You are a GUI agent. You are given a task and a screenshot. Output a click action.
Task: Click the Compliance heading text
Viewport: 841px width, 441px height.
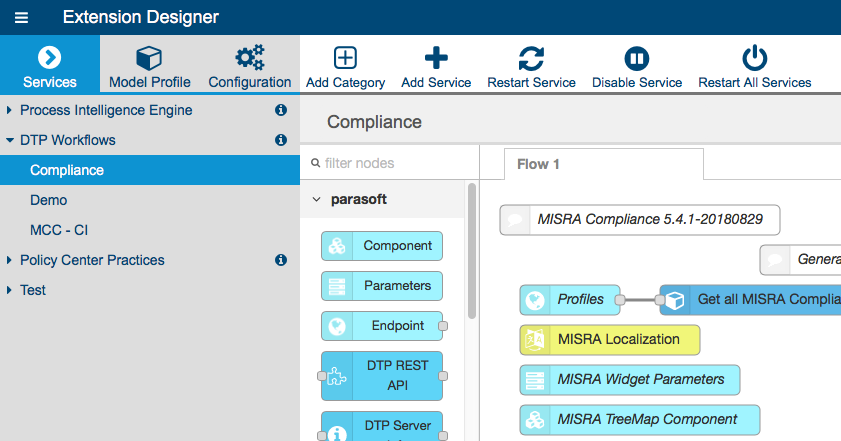coord(374,122)
